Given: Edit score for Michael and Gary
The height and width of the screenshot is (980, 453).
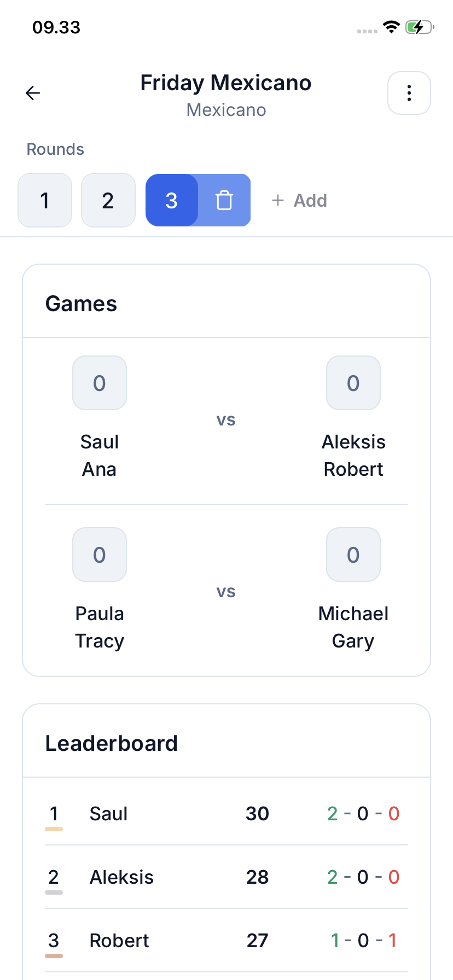Looking at the screenshot, I should (x=353, y=555).
